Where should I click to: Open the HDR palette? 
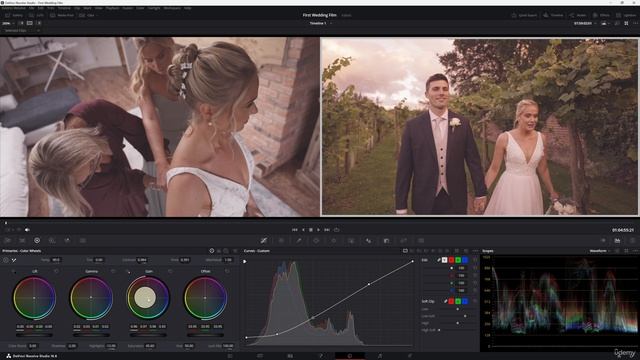52,240
